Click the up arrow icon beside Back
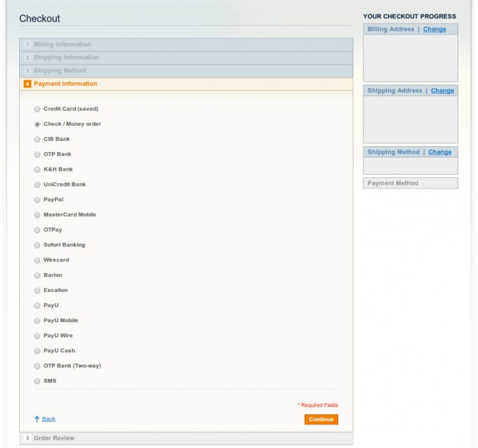The height and width of the screenshot is (448, 478). pyautogui.click(x=37, y=419)
